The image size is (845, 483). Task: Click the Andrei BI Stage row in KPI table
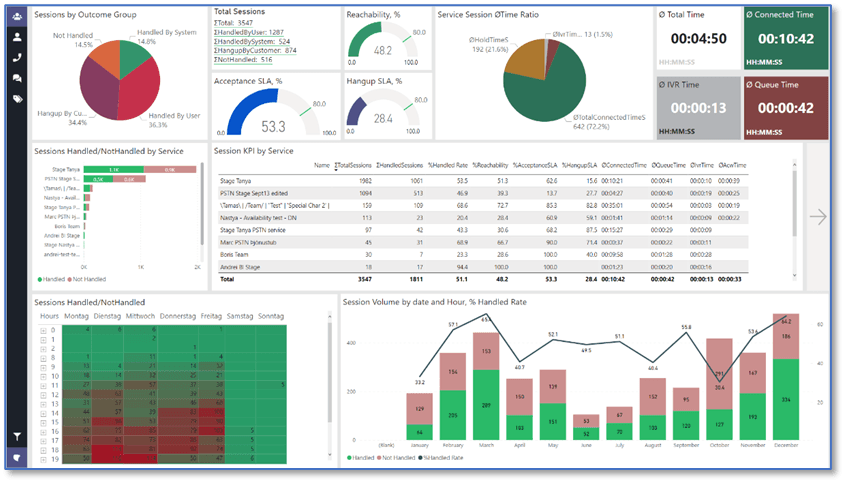click(x=483, y=267)
